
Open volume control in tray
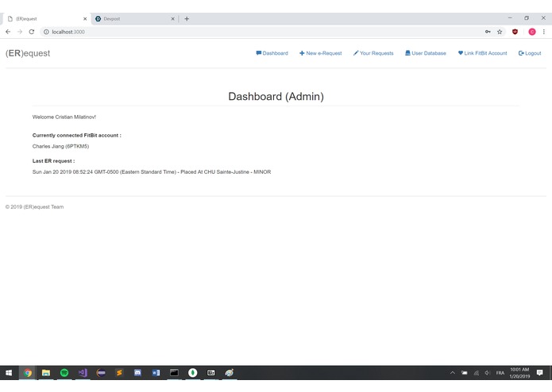click(x=487, y=373)
